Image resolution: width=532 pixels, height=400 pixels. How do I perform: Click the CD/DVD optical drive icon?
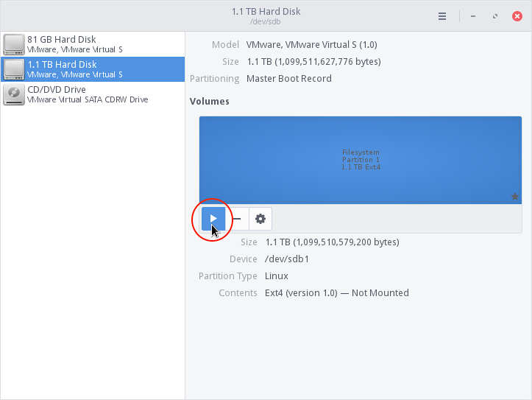(14, 94)
